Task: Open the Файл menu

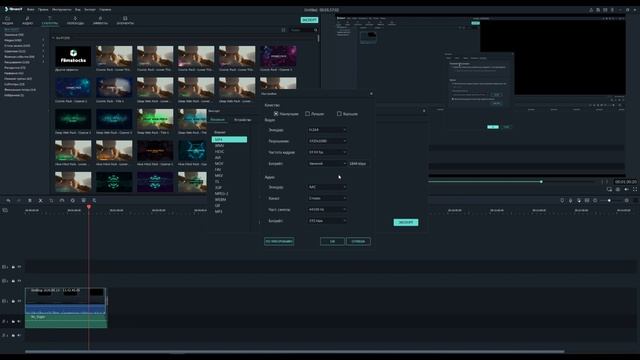Action: [31, 9]
